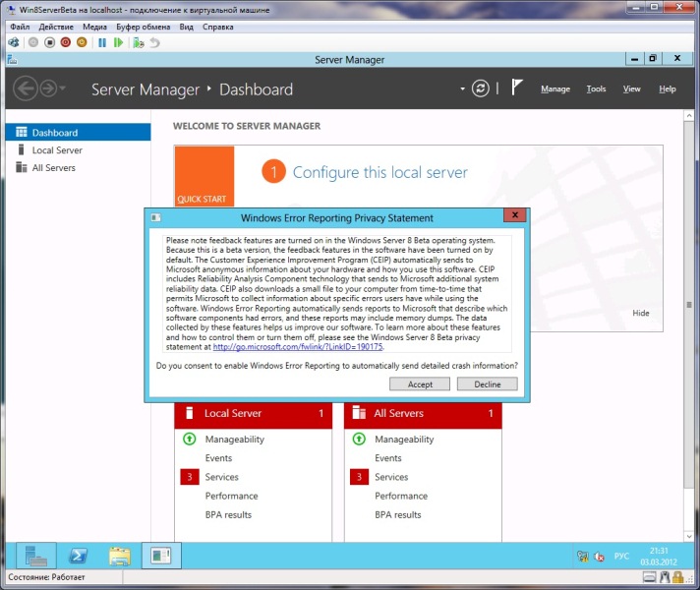
Task: Refresh the Server Manager dashboard
Action: 480,88
